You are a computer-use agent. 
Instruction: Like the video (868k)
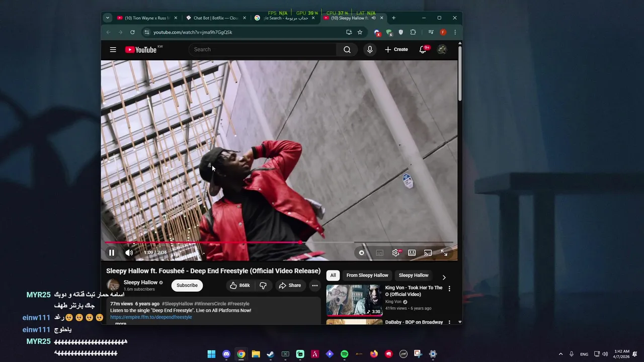(x=239, y=285)
